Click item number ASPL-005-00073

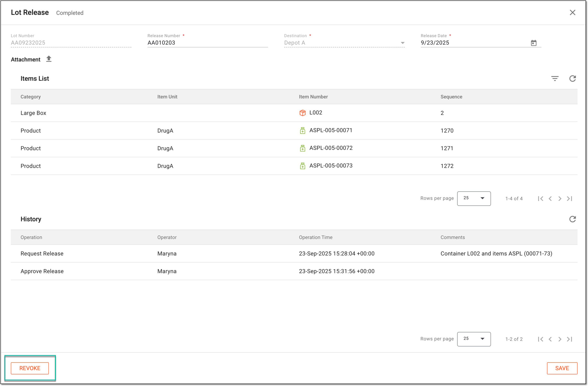click(x=331, y=166)
